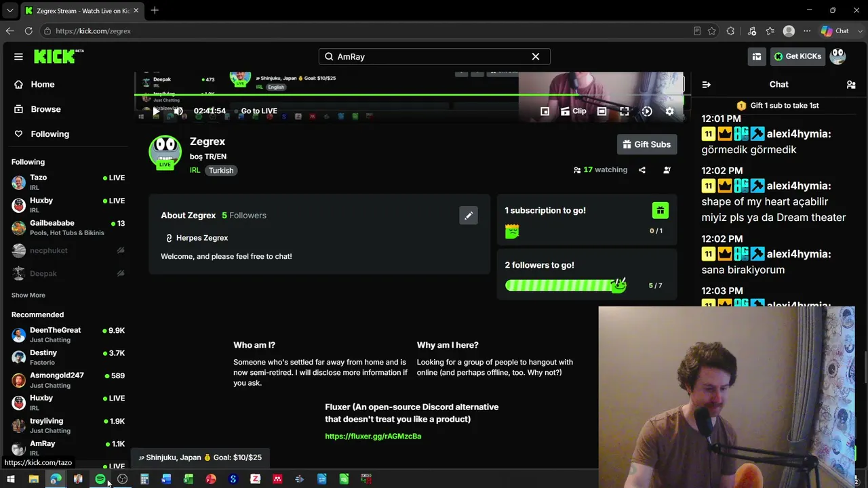The width and height of the screenshot is (868, 488).
Task: Open the Copilot Chat button
Action: tap(835, 30)
